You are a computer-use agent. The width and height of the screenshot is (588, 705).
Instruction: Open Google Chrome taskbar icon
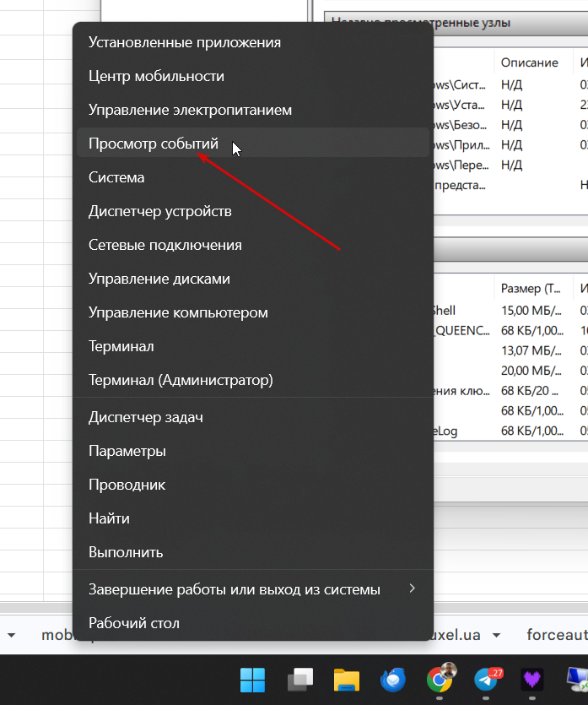coord(440,679)
